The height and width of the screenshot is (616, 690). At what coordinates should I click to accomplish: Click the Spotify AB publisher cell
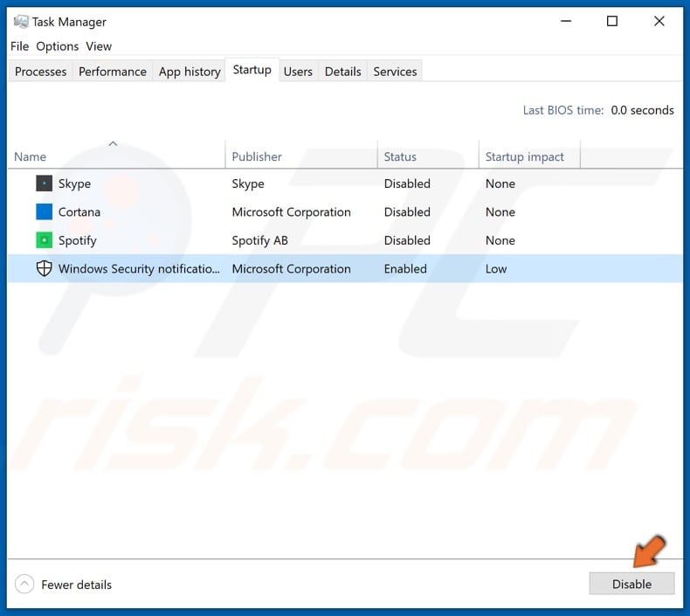pyautogui.click(x=259, y=240)
